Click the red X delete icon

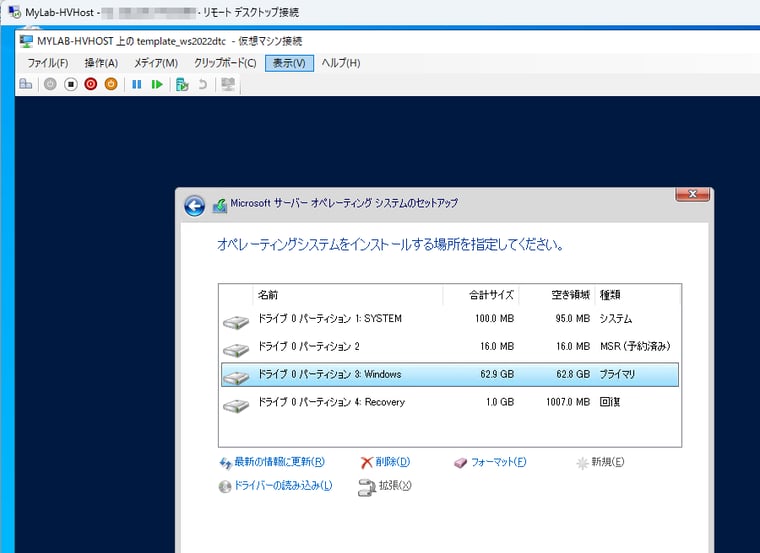(x=367, y=463)
